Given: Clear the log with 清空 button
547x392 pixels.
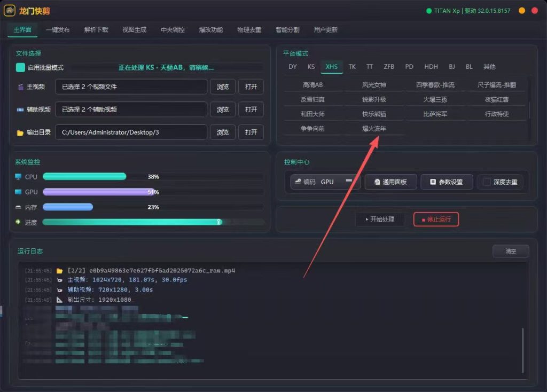Looking at the screenshot, I should (511, 251).
